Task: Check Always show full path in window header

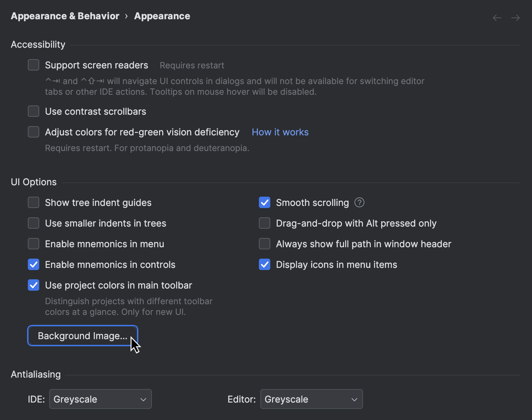Action: click(x=264, y=244)
